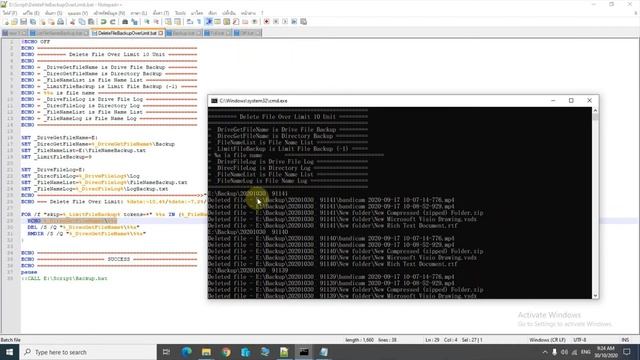Toggle synchronized horizontal scrolling
The width and height of the screenshot is (640, 360).
tap(178, 22)
